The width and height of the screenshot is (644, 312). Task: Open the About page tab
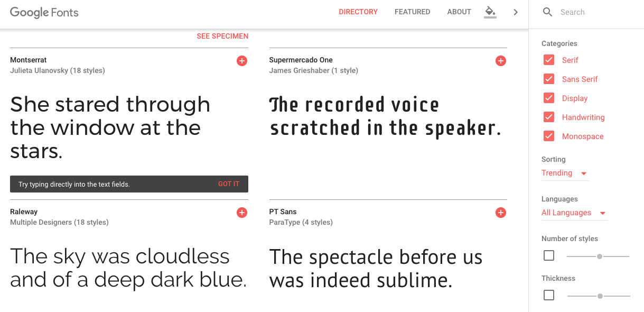(459, 12)
